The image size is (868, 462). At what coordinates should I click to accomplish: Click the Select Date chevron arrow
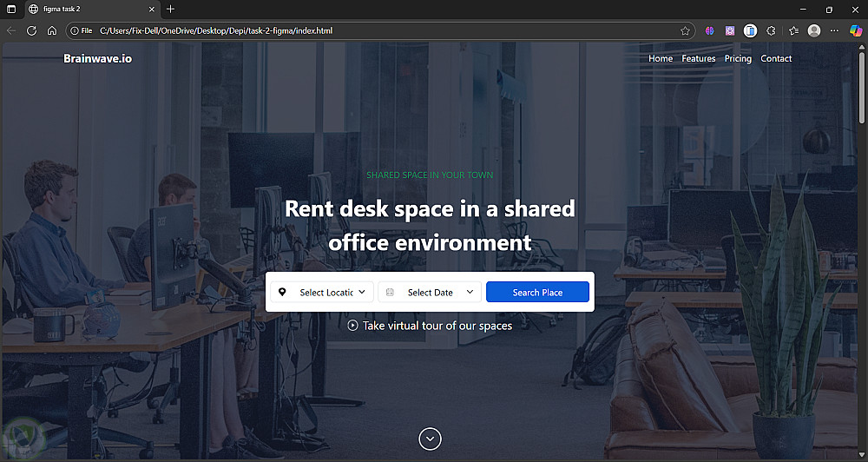470,292
